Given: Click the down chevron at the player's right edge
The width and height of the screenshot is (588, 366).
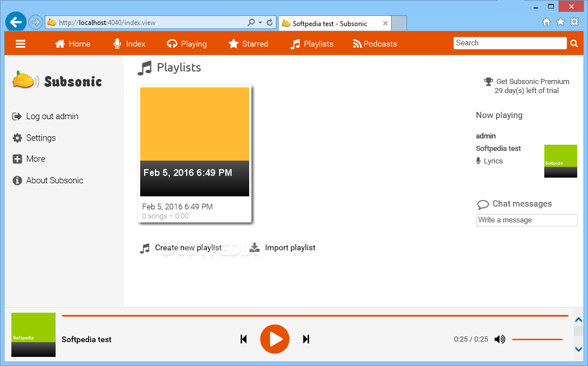Looking at the screenshot, I should click(578, 349).
